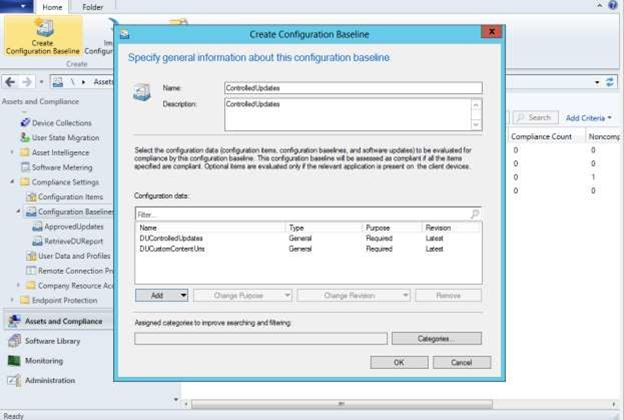This screenshot has width=624, height=420.
Task: Click the filter search magnifier icon
Action: pos(474,214)
